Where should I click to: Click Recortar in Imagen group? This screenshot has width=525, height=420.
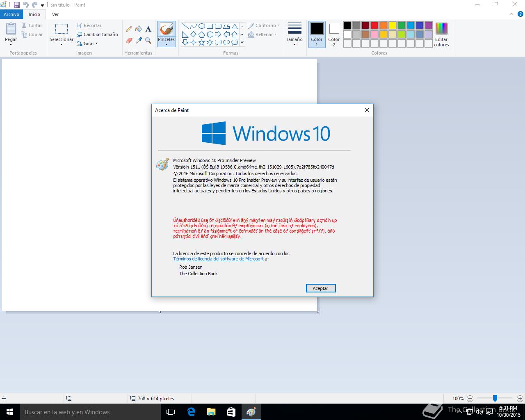pos(89,25)
